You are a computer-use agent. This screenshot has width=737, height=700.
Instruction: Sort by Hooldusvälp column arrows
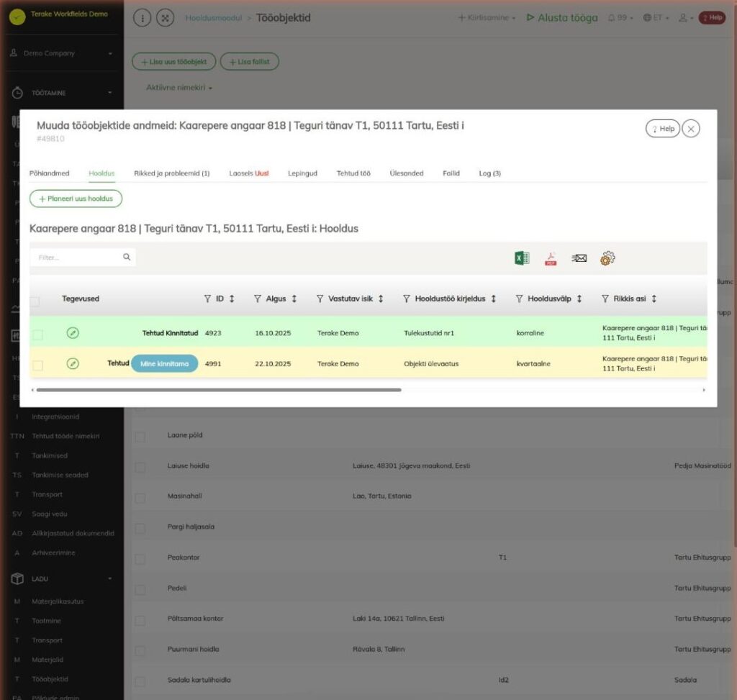[579, 299]
